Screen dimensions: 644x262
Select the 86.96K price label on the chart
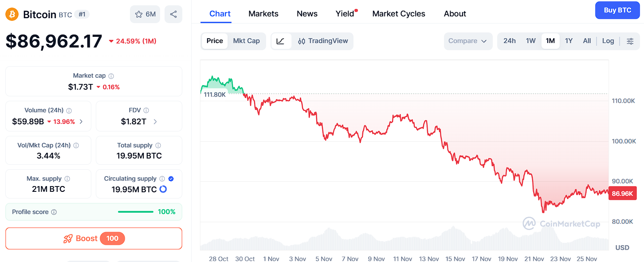click(x=622, y=193)
